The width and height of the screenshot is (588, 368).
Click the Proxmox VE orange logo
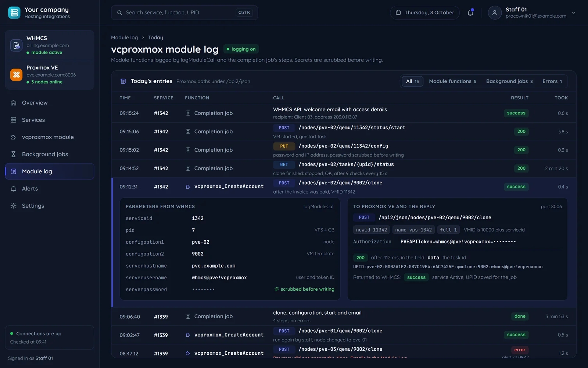16,75
